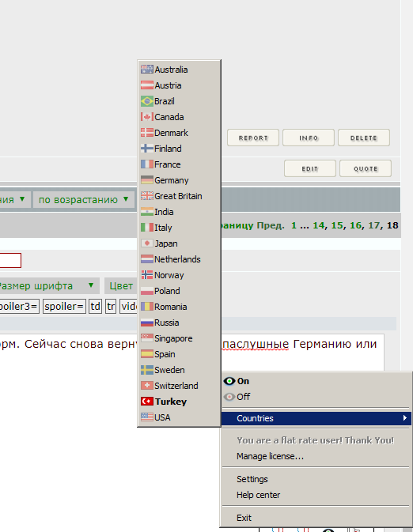Click the Austria flag icon

coord(147,85)
